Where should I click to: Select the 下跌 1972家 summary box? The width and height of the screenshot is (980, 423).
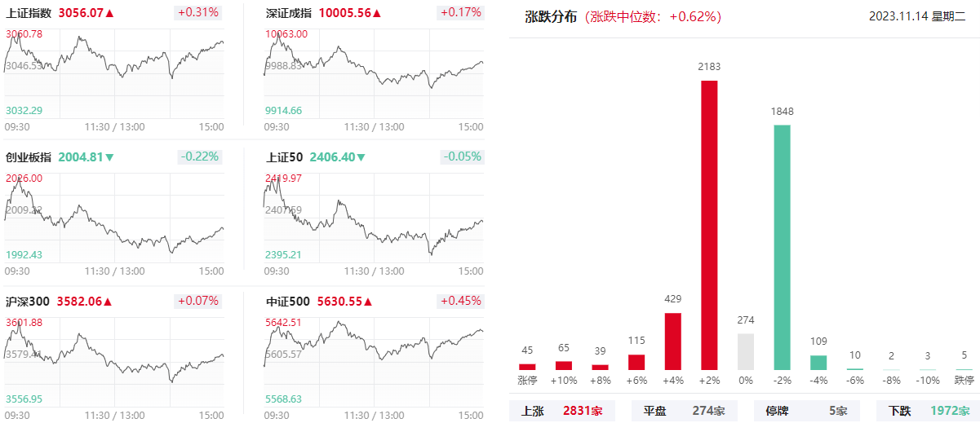click(x=929, y=411)
